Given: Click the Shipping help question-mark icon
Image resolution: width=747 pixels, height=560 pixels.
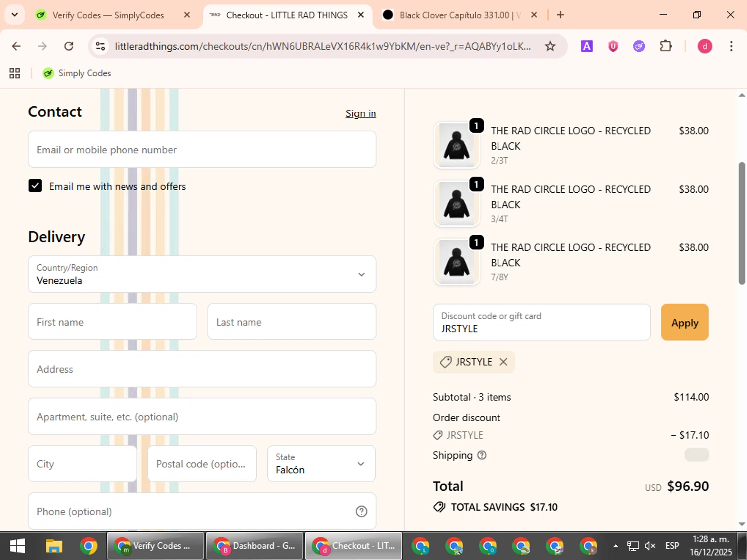Looking at the screenshot, I should [482, 455].
